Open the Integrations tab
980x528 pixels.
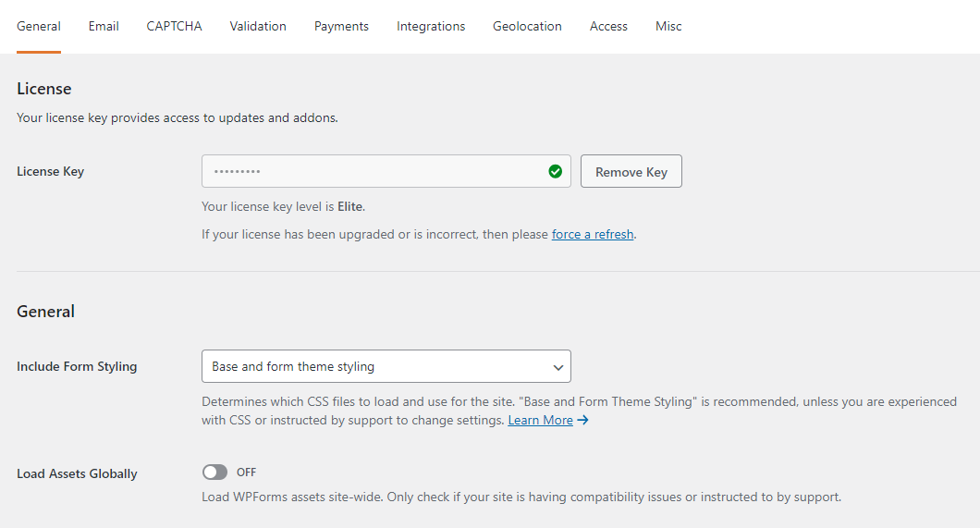click(x=431, y=26)
